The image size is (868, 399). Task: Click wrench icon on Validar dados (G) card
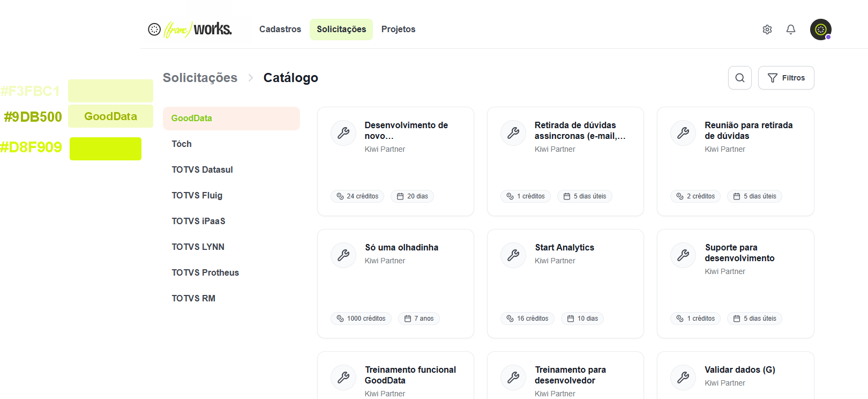point(683,378)
